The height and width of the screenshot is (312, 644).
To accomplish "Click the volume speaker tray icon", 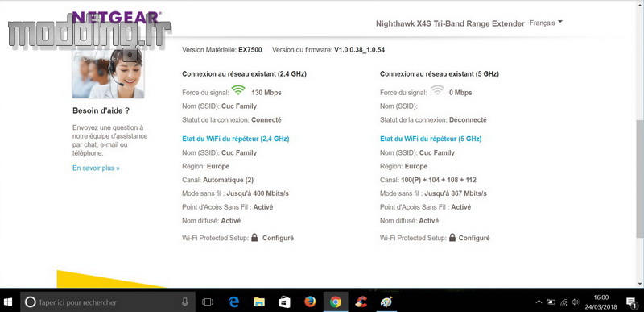I will [576, 302].
